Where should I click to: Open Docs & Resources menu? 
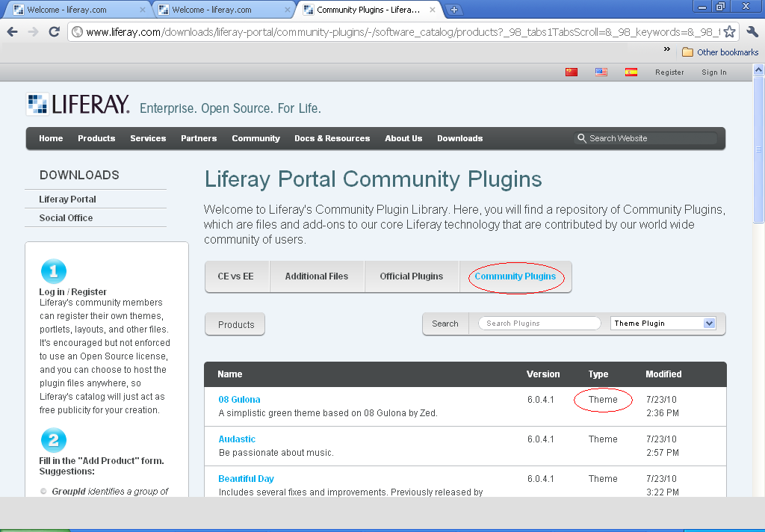tap(332, 138)
